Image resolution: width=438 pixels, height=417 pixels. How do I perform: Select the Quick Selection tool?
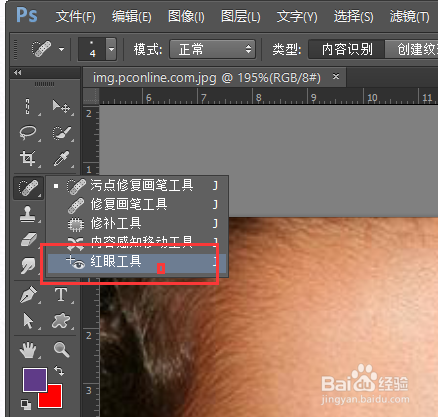pyautogui.click(x=61, y=133)
